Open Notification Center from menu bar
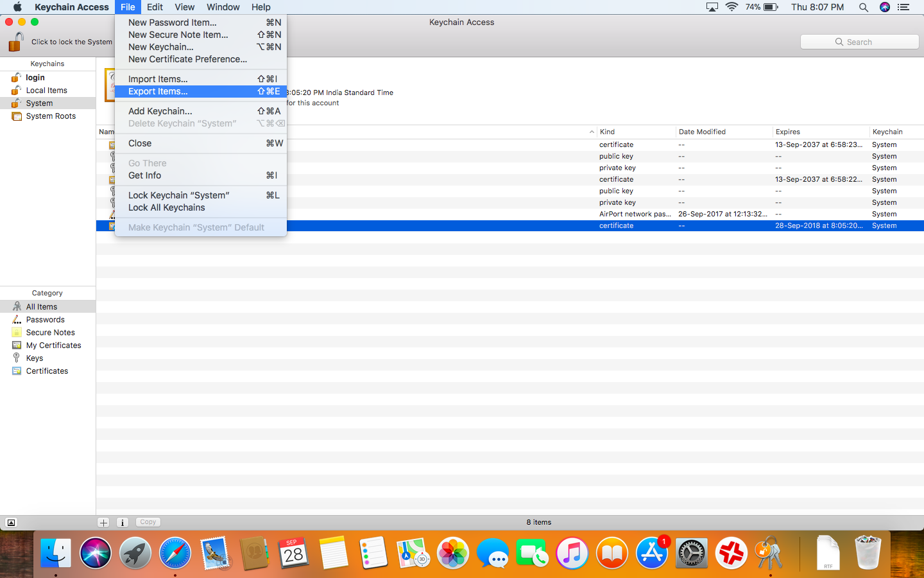 903,7
